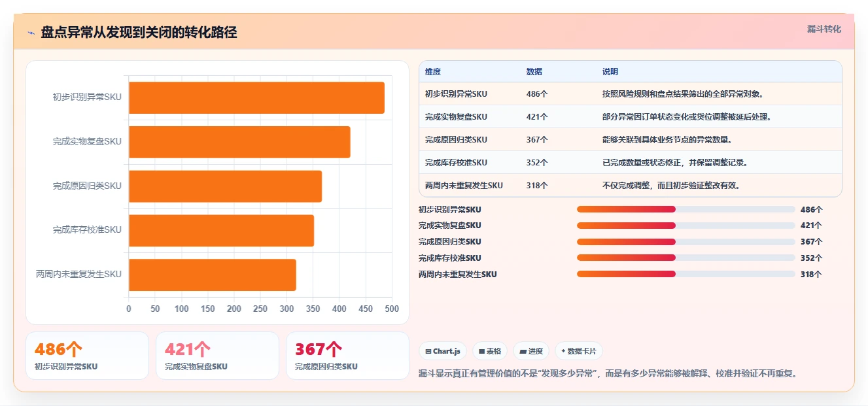Click table value 352个
868x406 pixels.
pos(537,163)
